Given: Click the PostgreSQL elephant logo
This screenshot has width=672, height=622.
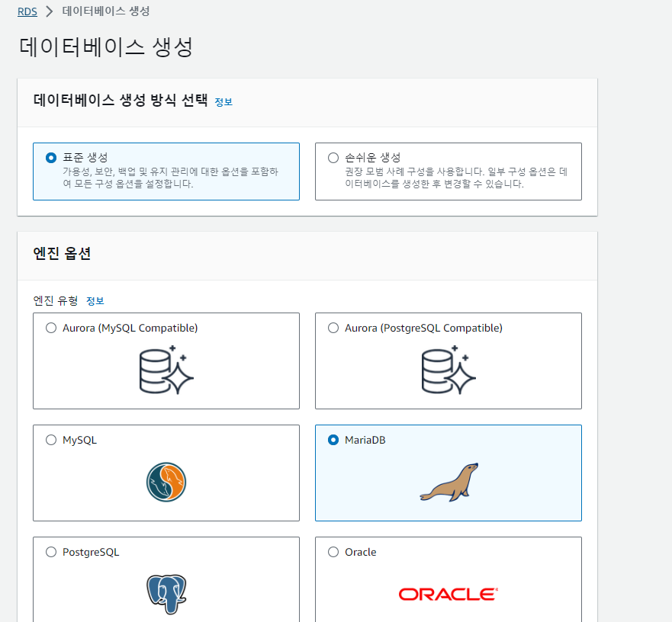Looking at the screenshot, I should pyautogui.click(x=166, y=594).
